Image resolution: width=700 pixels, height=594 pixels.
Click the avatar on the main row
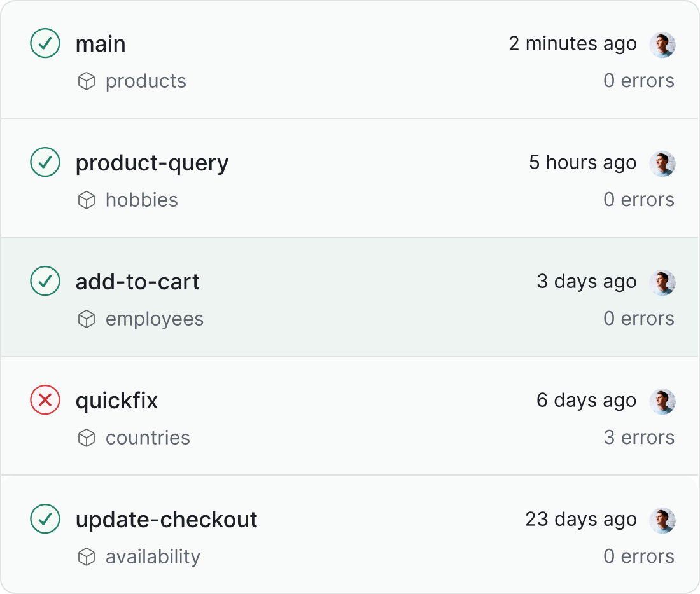pos(662,44)
